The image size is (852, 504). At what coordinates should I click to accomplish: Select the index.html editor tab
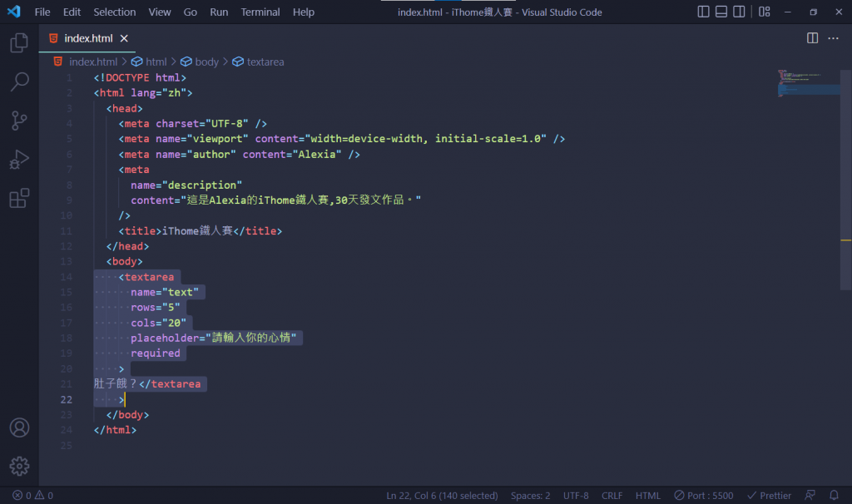click(x=87, y=38)
